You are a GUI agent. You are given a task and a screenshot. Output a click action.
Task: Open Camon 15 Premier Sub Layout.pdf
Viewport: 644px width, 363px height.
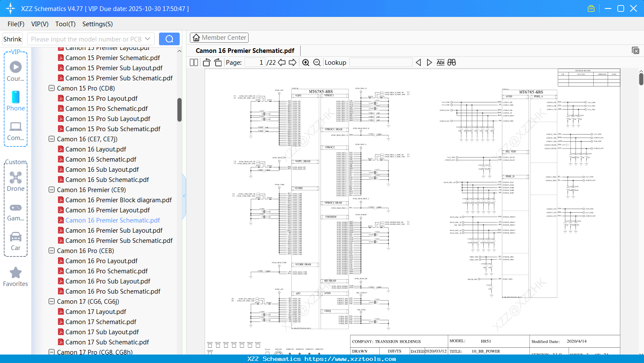(114, 68)
